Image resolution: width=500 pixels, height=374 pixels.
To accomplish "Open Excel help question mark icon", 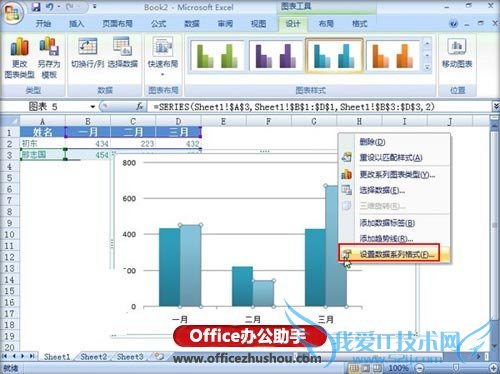I will (453, 24).
